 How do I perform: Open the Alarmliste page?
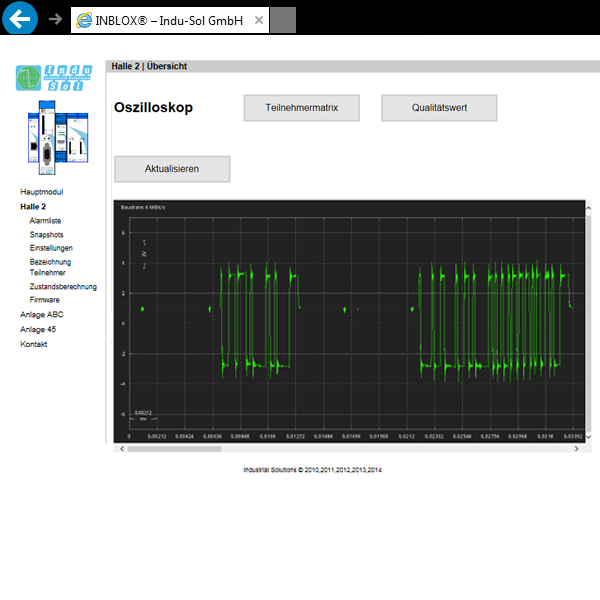45,220
